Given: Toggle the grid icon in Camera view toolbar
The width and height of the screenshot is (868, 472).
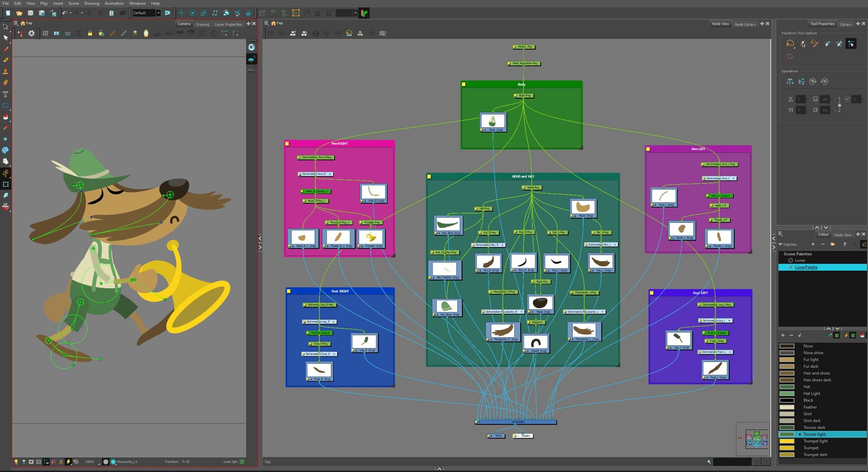Looking at the screenshot, I should coord(45,33).
